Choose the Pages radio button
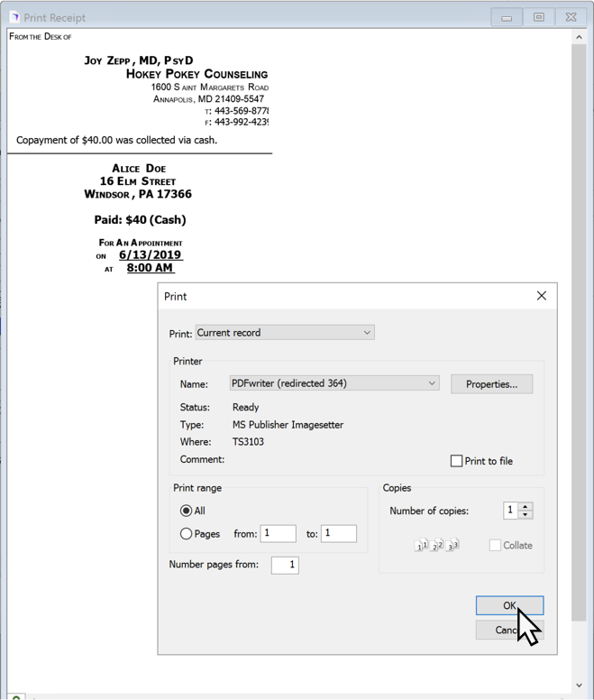 tap(187, 534)
